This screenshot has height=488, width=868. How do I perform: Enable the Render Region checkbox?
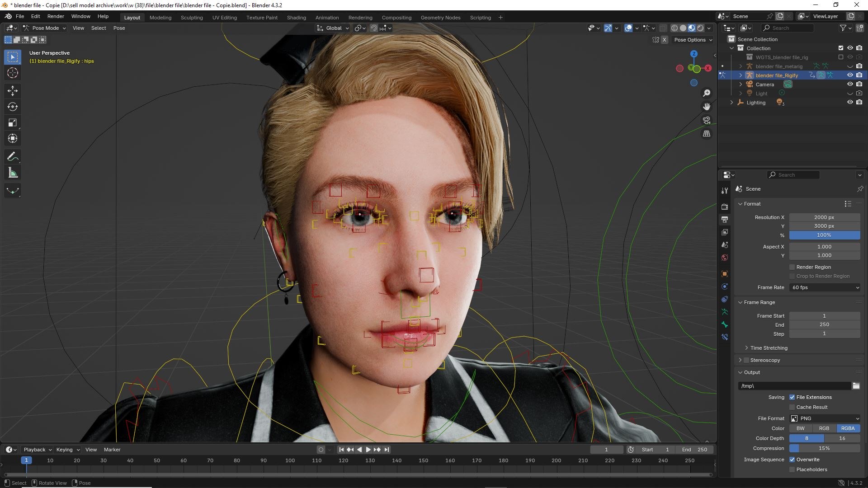coord(792,267)
